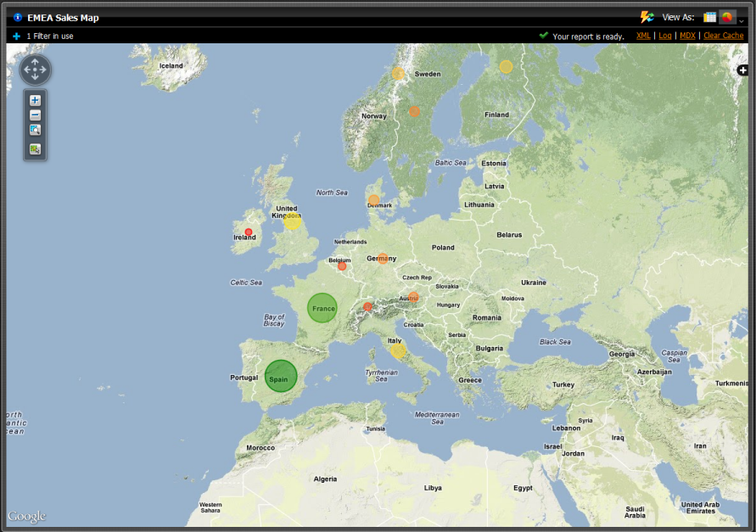
Task: Open the Log link
Action: pyautogui.click(x=665, y=36)
